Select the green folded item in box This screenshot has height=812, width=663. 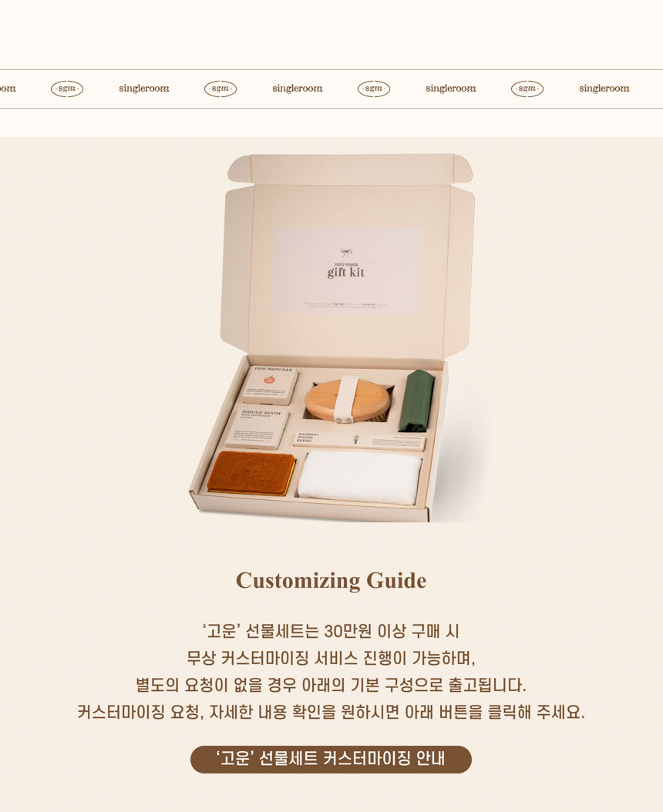(x=416, y=401)
